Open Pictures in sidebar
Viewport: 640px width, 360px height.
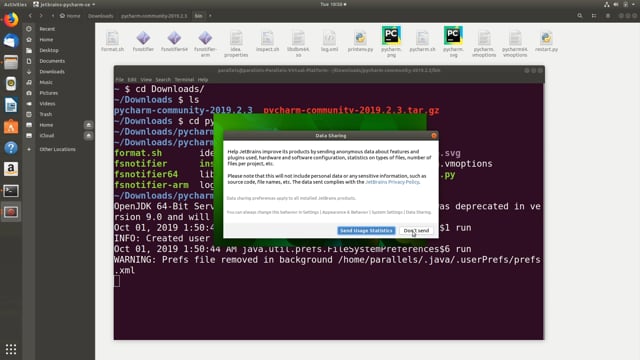[x=49, y=93]
